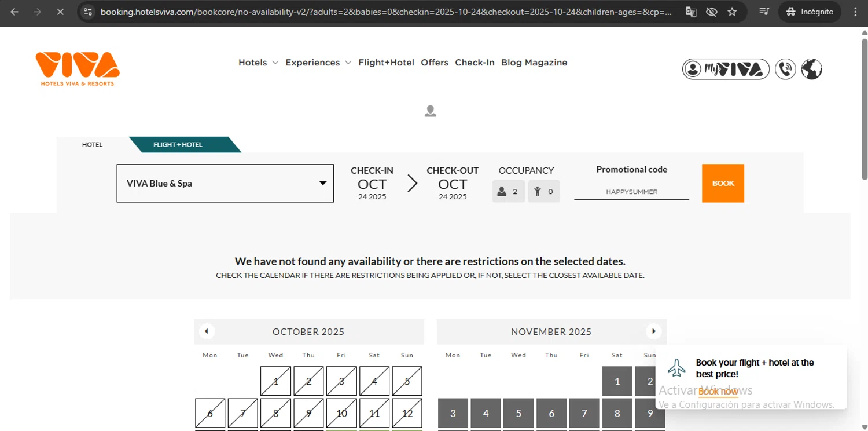Select November 3 in calendar
The image size is (868, 431).
tap(453, 413)
